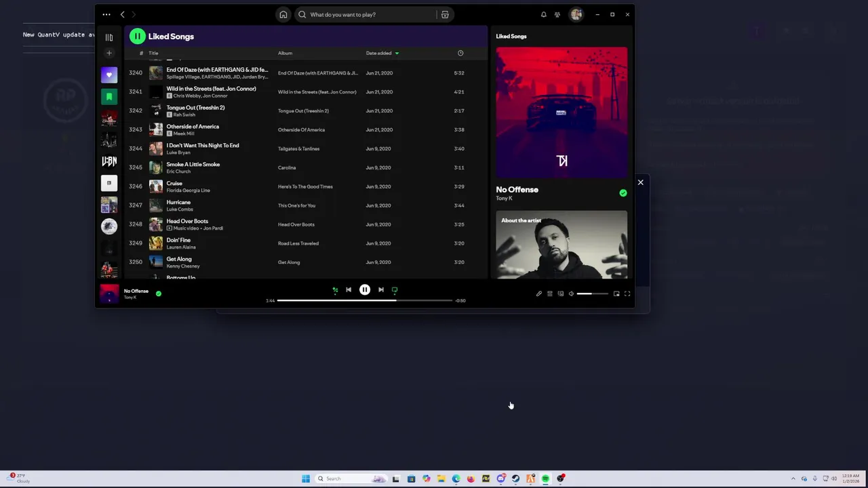Open Your Episodes green bookmark playlist
The height and width of the screenshot is (488, 868).
pyautogui.click(x=109, y=96)
